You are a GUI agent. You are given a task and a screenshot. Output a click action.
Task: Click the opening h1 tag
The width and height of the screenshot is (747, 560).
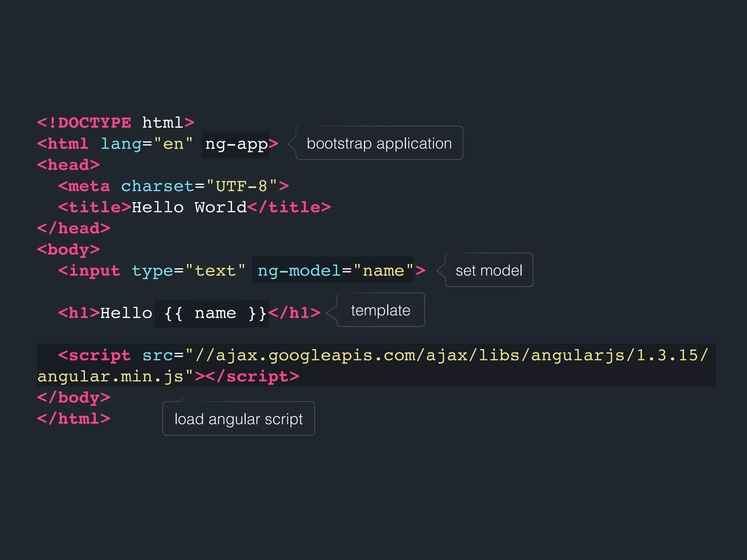pyautogui.click(x=79, y=313)
